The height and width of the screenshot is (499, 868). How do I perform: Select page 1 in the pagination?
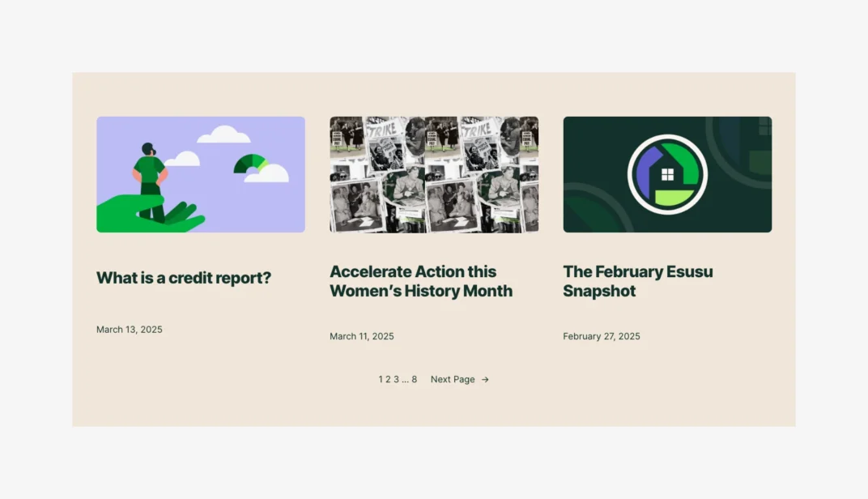[380, 379]
